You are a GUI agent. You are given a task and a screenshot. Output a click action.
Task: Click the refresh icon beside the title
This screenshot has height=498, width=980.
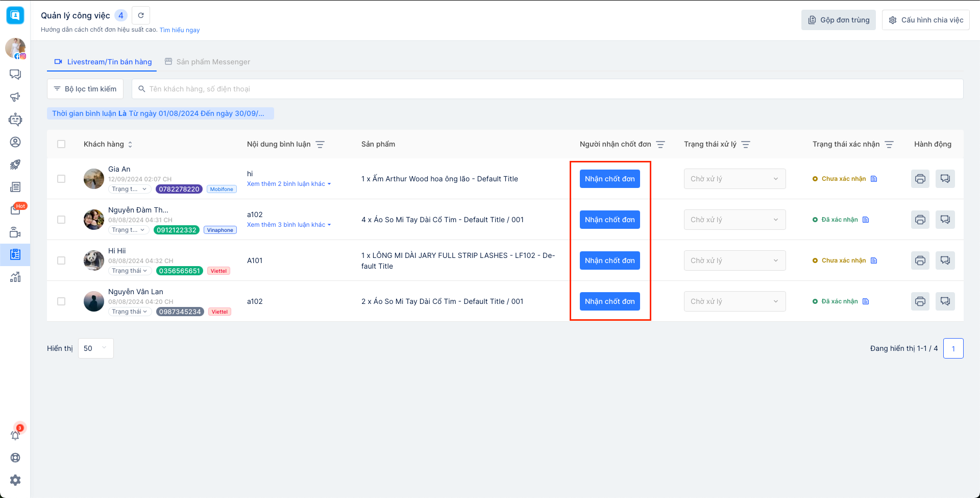141,15
